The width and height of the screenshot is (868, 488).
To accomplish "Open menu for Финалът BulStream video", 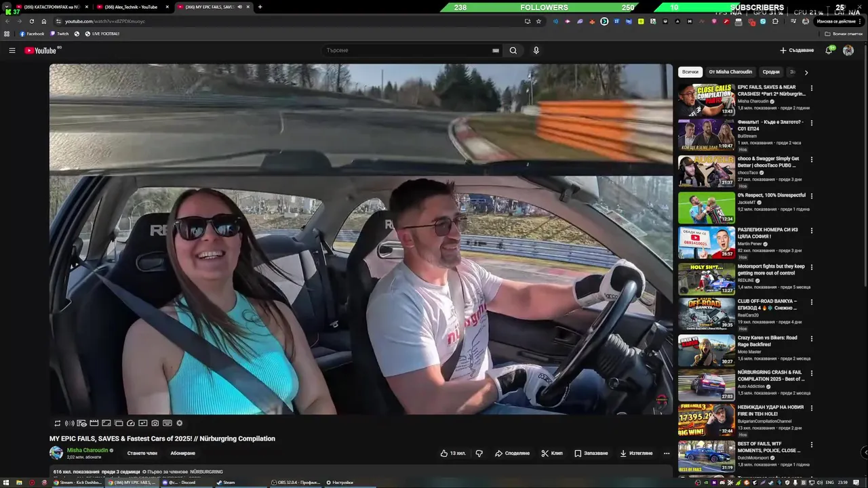I will click(x=811, y=123).
